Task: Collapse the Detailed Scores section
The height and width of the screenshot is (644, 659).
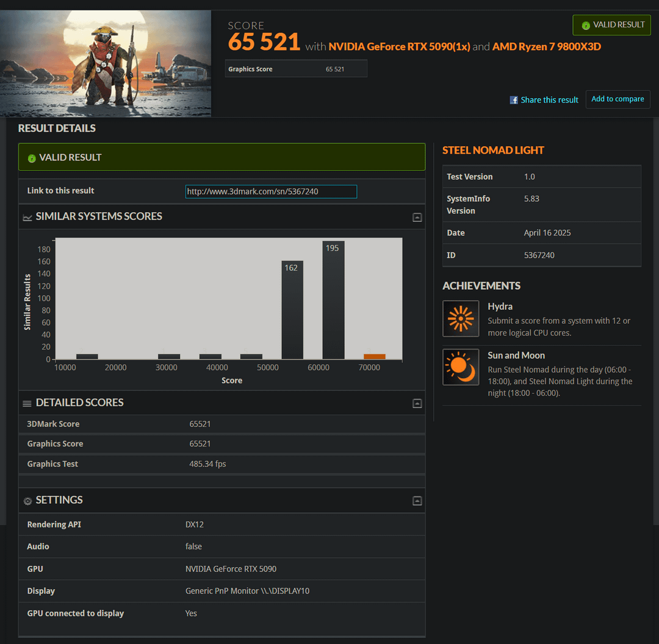Action: tap(417, 403)
